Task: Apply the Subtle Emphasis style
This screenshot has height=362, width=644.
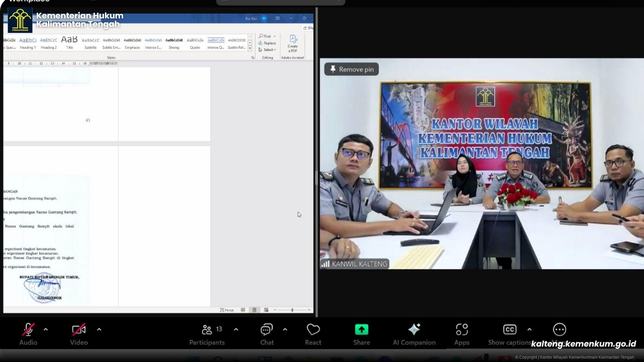Action: tap(111, 43)
